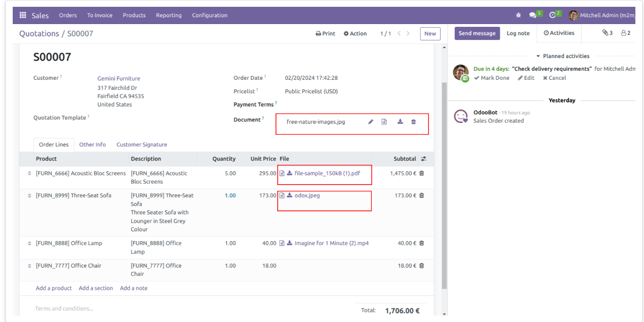This screenshot has height=322, width=644.
Task: Download free-nature-images.jpg via download icon
Action: coord(400,122)
